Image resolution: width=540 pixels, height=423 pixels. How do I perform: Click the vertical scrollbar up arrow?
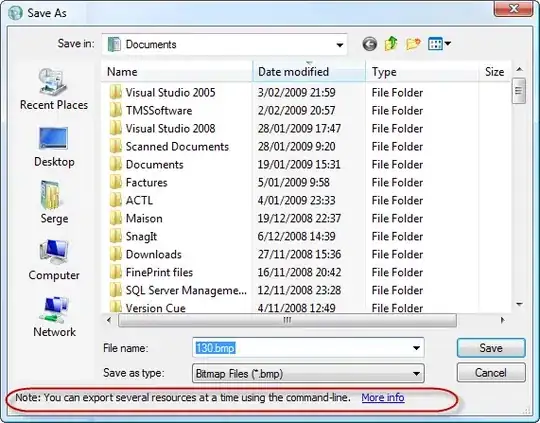519,69
